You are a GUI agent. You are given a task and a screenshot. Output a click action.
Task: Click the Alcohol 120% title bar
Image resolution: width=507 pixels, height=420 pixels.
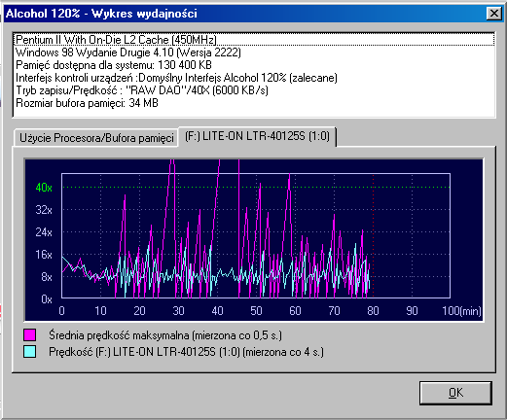coord(245,14)
